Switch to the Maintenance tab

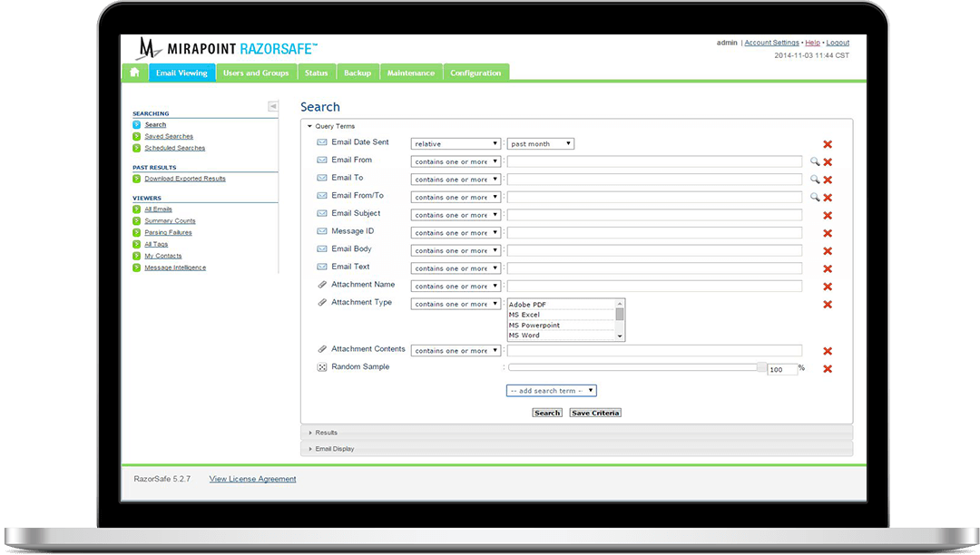point(411,73)
